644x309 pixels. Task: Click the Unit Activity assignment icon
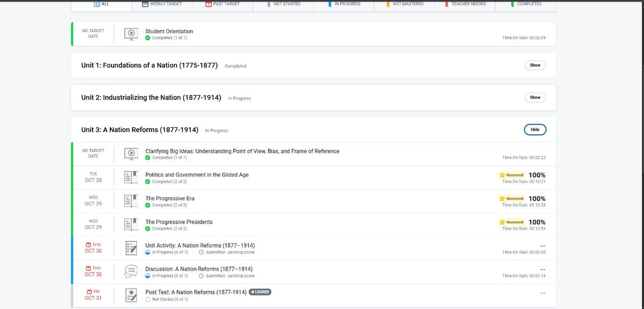[x=131, y=248]
